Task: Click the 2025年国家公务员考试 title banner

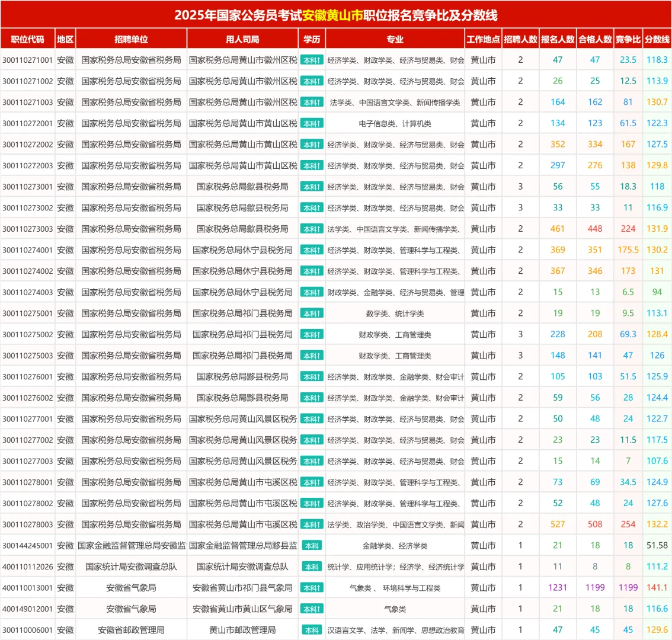Action: point(336,15)
